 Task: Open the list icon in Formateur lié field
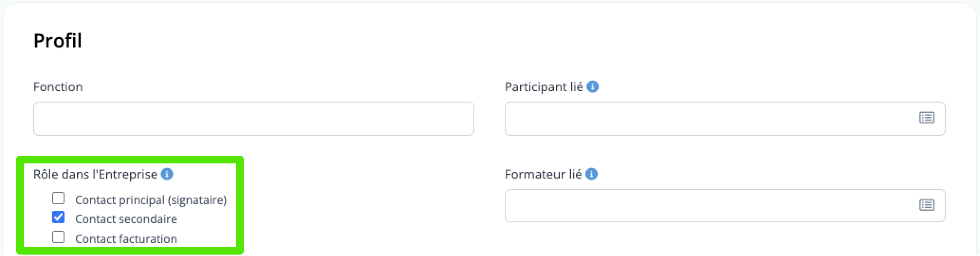[x=926, y=205]
